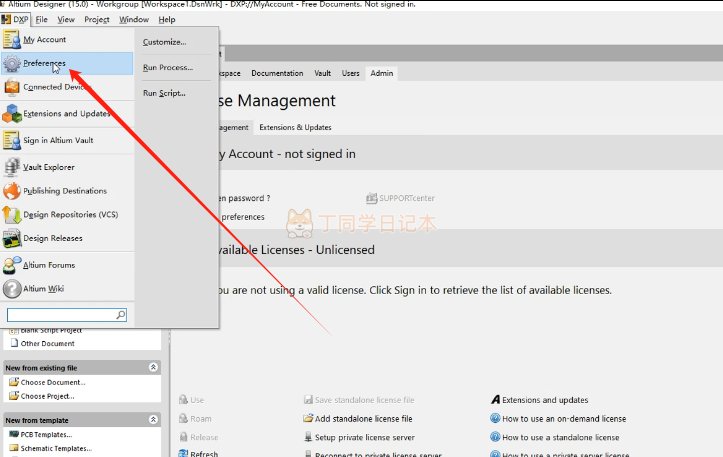The width and height of the screenshot is (723, 457).
Task: Select Design Releases menu entry
Action: point(67,238)
